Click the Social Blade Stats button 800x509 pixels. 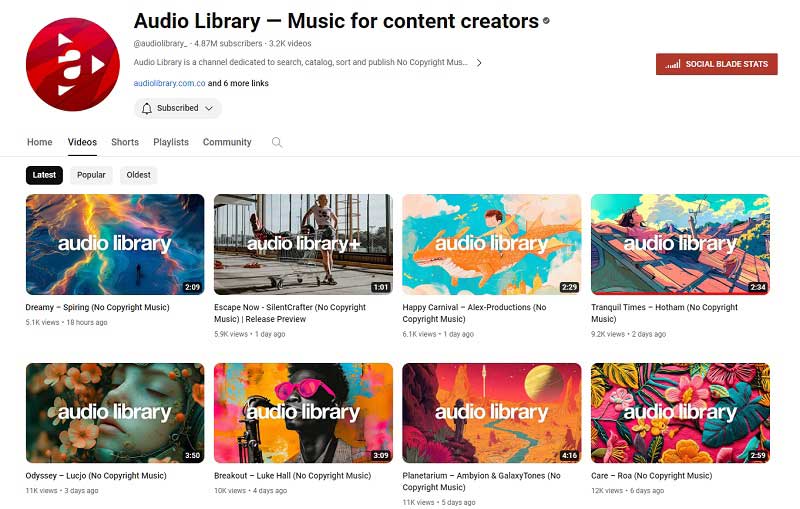(x=716, y=64)
